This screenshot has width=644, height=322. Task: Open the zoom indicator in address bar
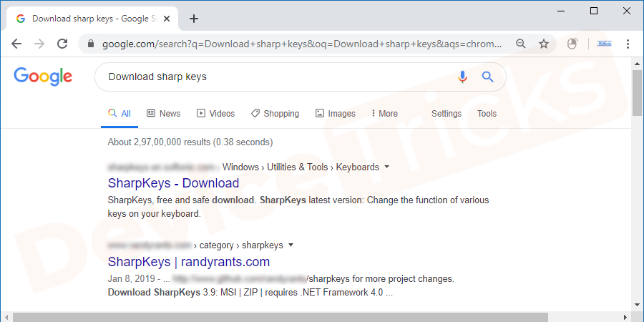tap(521, 44)
